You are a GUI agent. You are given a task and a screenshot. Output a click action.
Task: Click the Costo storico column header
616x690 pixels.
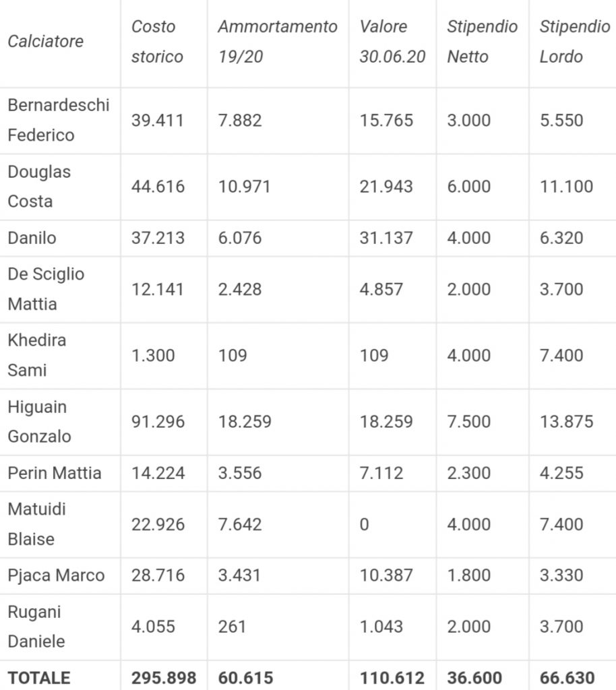click(x=157, y=42)
